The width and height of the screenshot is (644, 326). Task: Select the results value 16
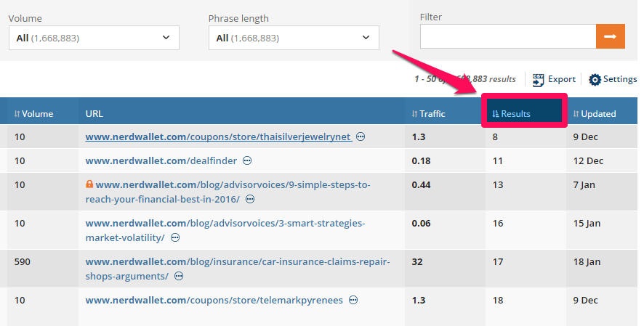(x=497, y=224)
